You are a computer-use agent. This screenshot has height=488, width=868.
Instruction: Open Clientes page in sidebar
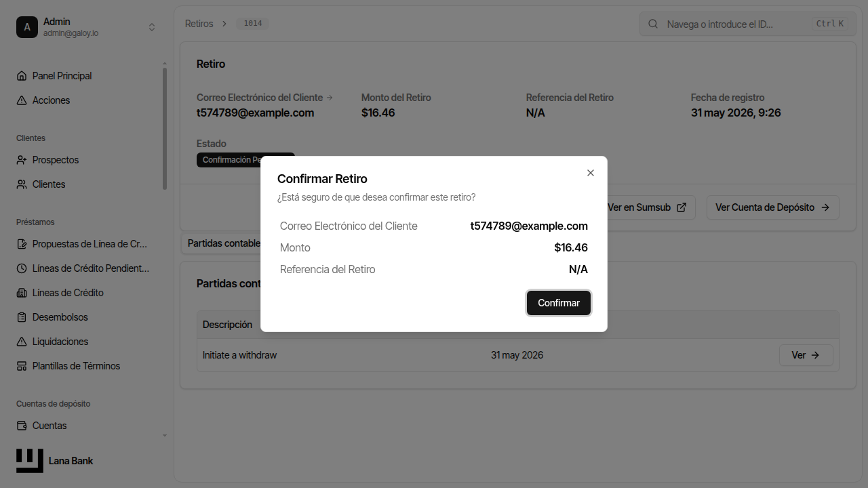pos(49,184)
